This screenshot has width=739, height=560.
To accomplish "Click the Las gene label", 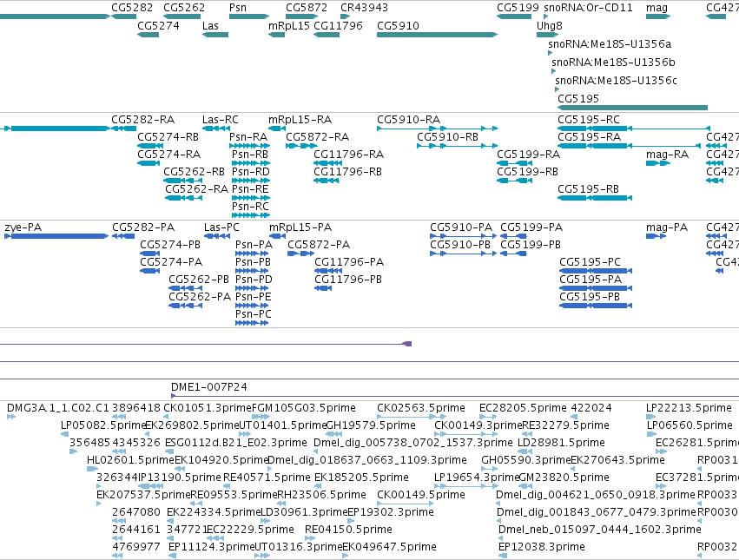I will (x=210, y=25).
